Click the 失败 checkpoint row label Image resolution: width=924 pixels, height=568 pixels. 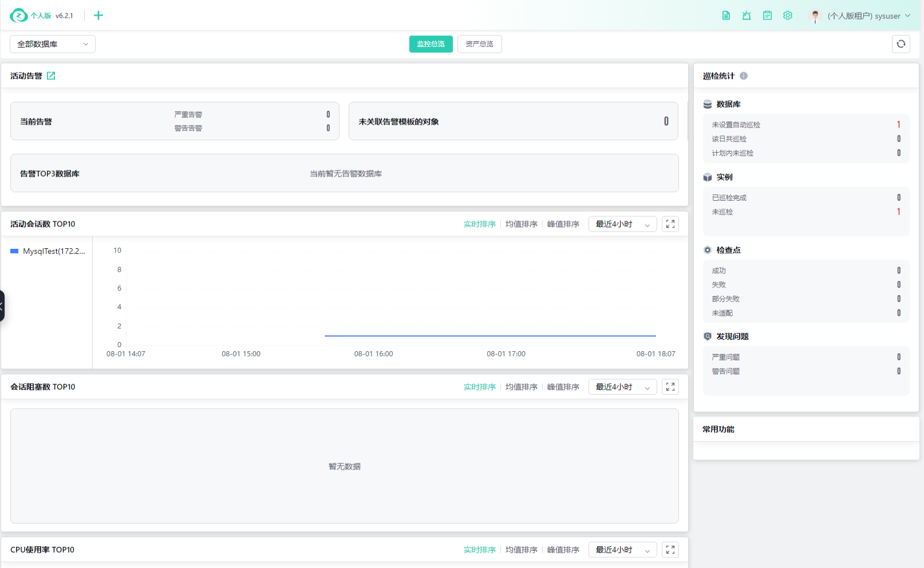(x=719, y=285)
